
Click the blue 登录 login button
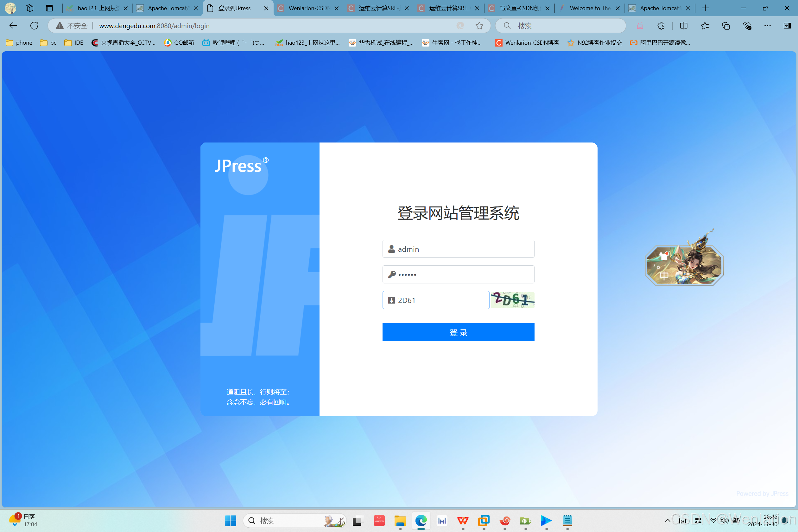tap(458, 332)
